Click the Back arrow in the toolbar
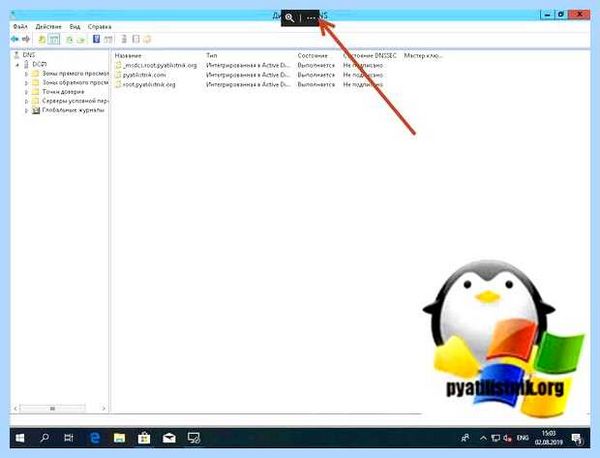This screenshot has height=458, width=600. tap(15, 39)
